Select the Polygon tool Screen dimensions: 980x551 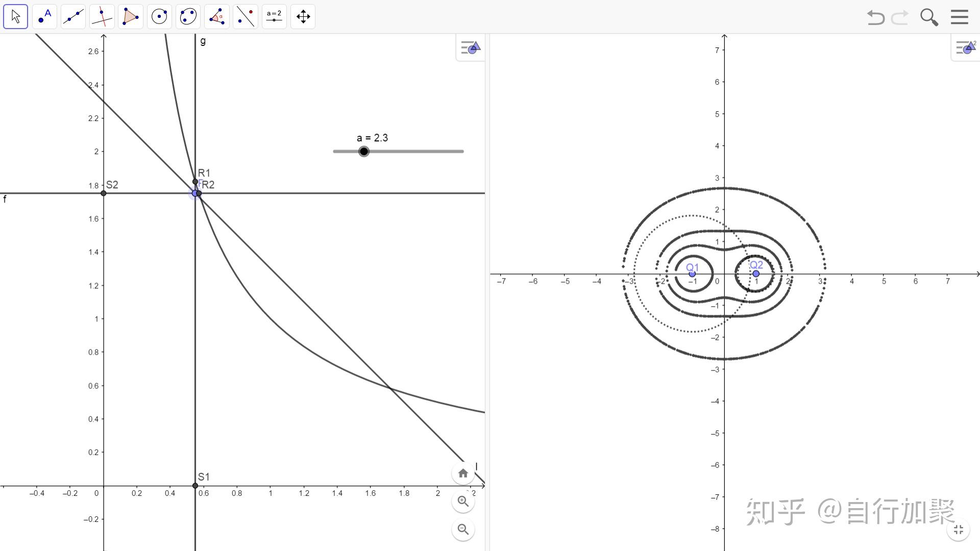pyautogui.click(x=130, y=17)
